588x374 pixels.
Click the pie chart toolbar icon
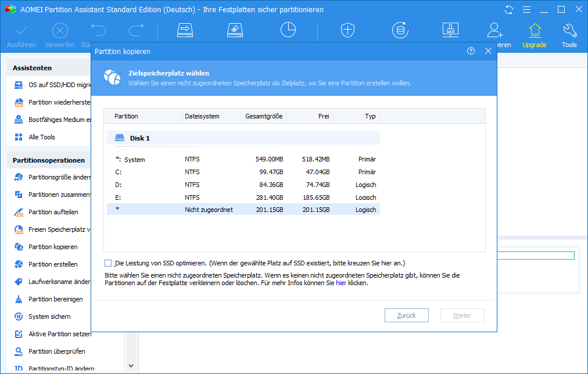point(288,30)
